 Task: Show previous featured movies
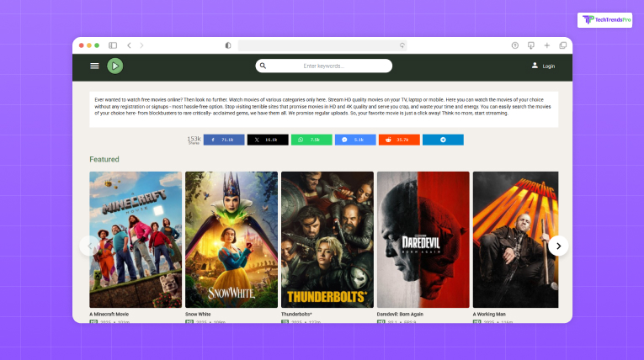pos(89,246)
